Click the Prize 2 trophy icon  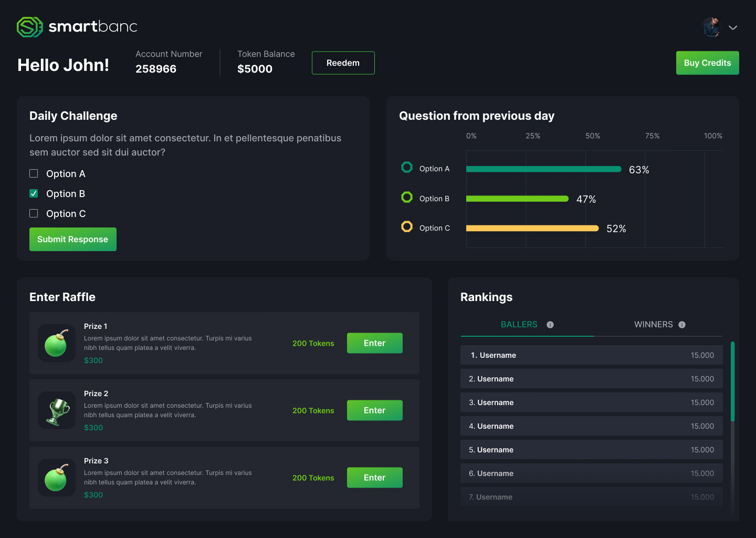click(x=57, y=410)
